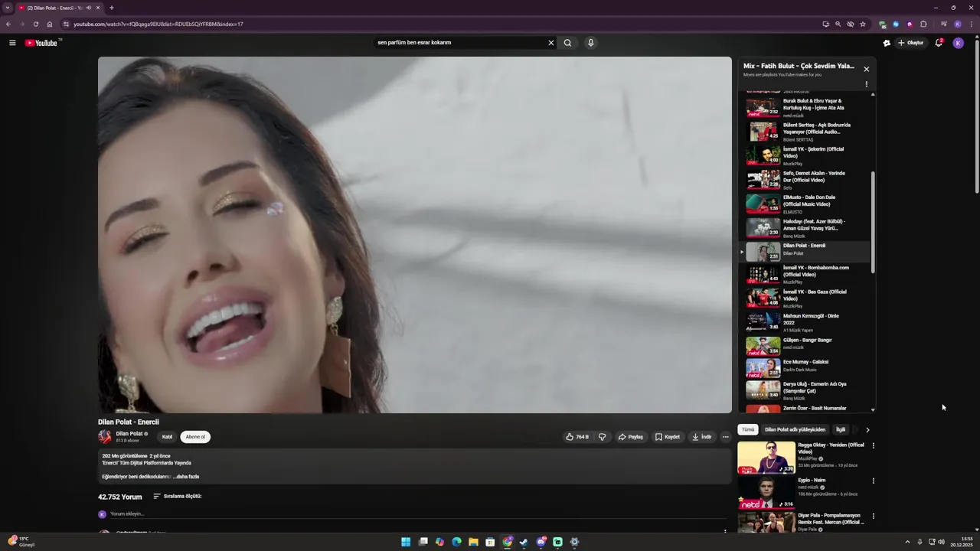Image resolution: width=980 pixels, height=551 pixels.
Task: Play Sefo, Demet Akalın - Yerinde Dur
Action: coord(806,180)
